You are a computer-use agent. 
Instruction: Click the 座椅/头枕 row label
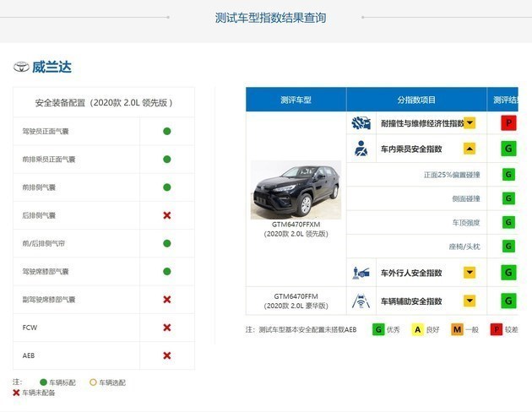464,247
